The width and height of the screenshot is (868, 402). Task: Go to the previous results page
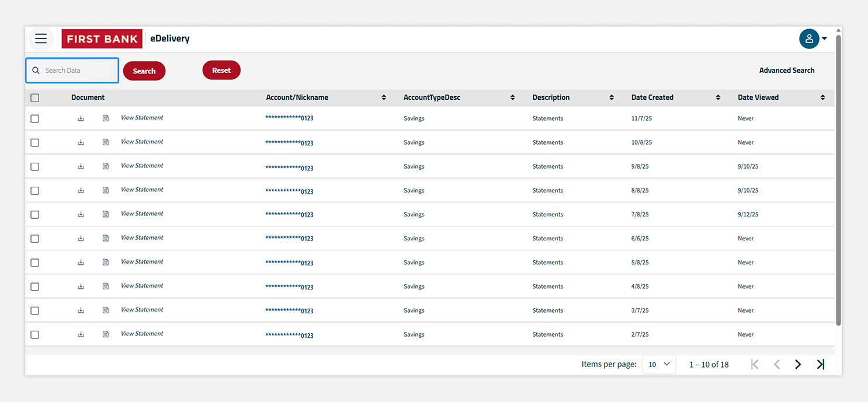(777, 364)
